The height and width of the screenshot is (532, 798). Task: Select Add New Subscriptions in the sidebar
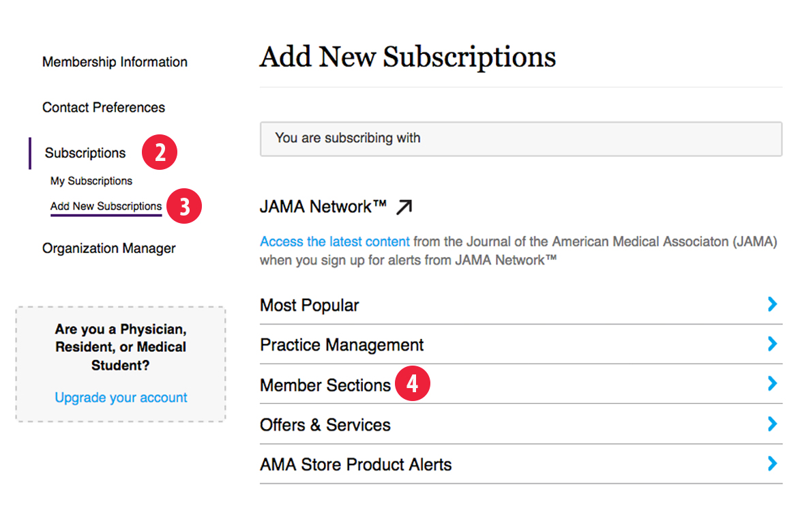point(106,207)
